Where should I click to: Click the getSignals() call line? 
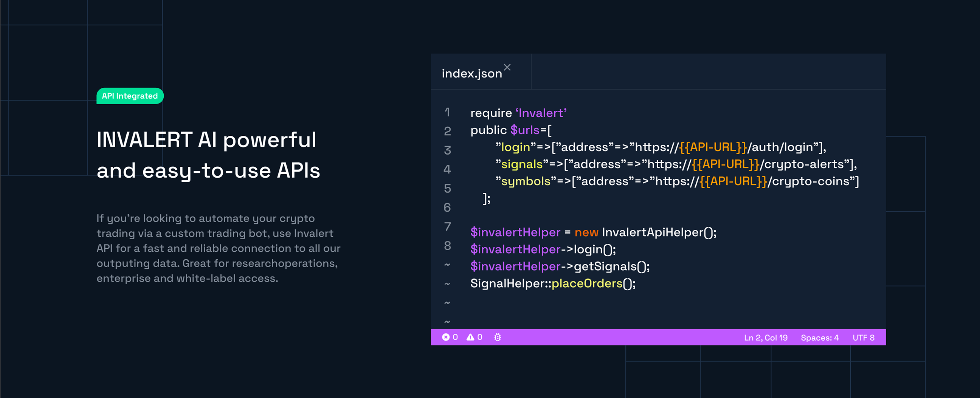(560, 266)
